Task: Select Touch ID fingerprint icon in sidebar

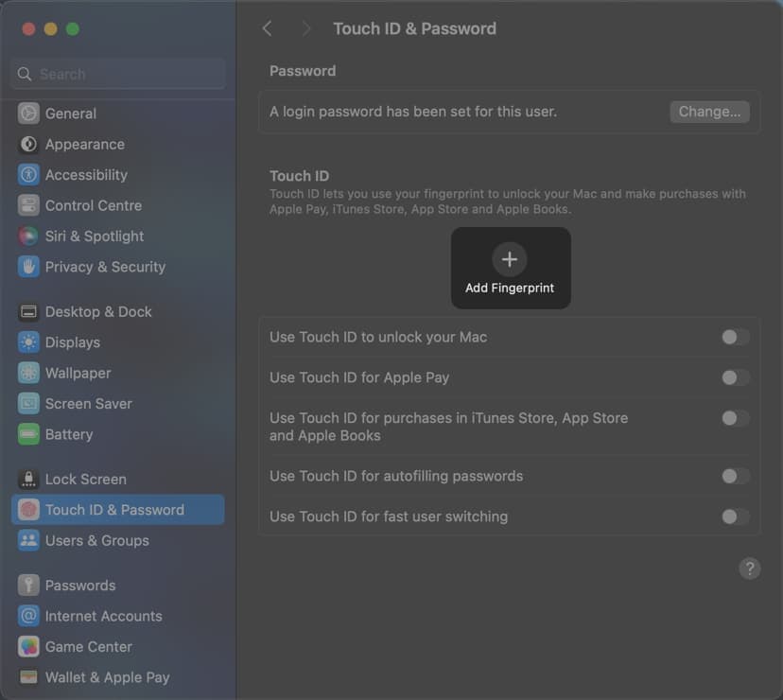Action: 28,510
